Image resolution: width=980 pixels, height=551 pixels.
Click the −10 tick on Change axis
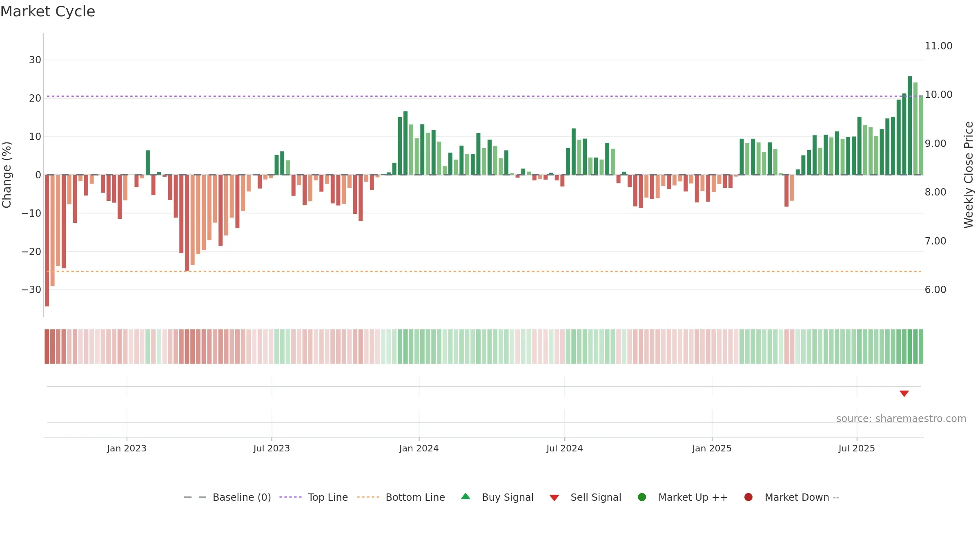tap(31, 213)
